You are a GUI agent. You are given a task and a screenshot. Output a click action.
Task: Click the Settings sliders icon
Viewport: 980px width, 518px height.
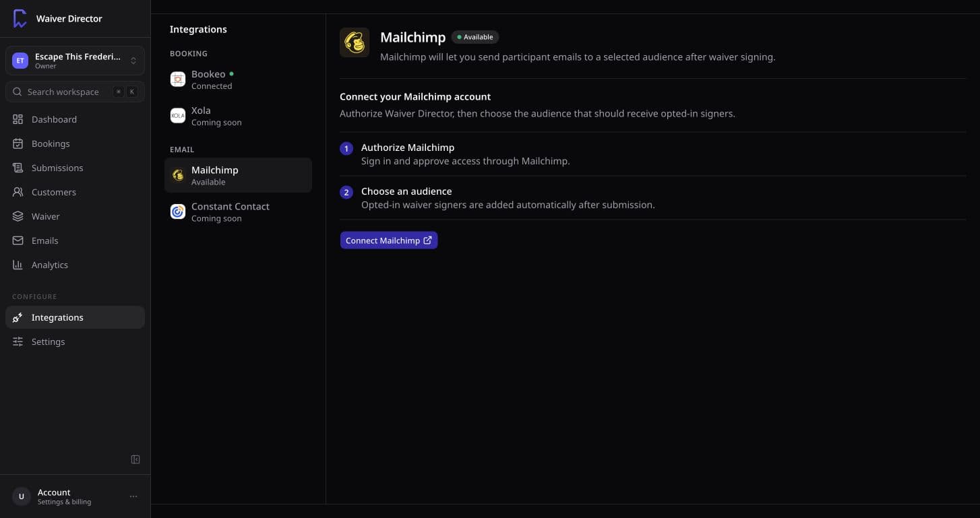pyautogui.click(x=18, y=342)
